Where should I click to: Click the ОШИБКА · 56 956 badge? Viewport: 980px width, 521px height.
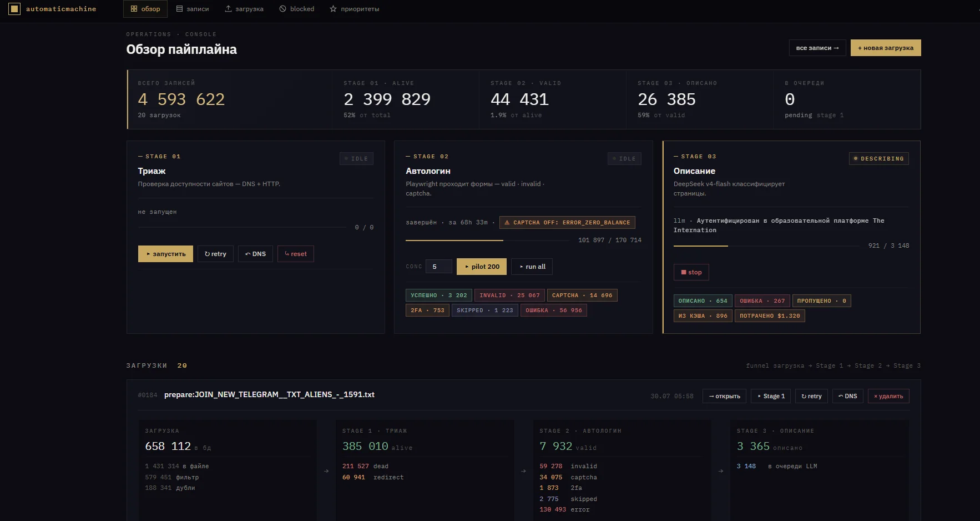(554, 310)
